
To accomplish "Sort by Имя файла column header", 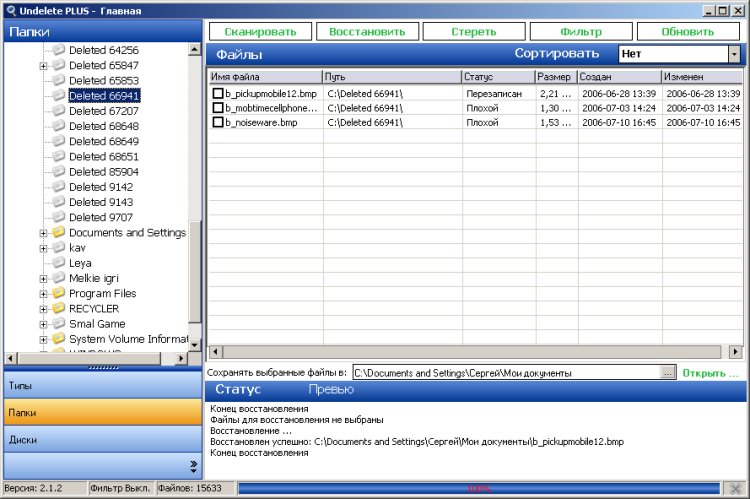I will pos(265,77).
